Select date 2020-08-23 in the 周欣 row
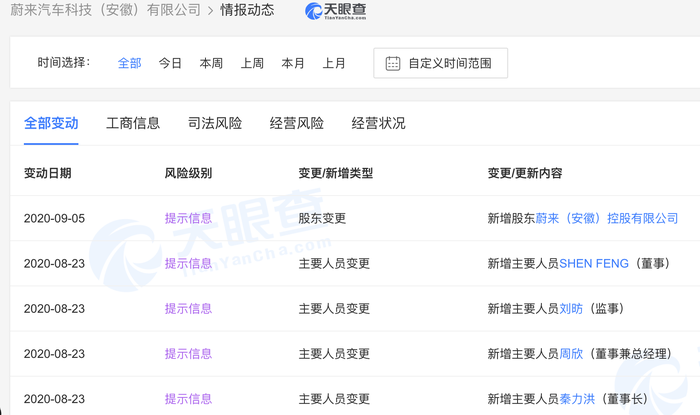700x415 pixels. (54, 354)
